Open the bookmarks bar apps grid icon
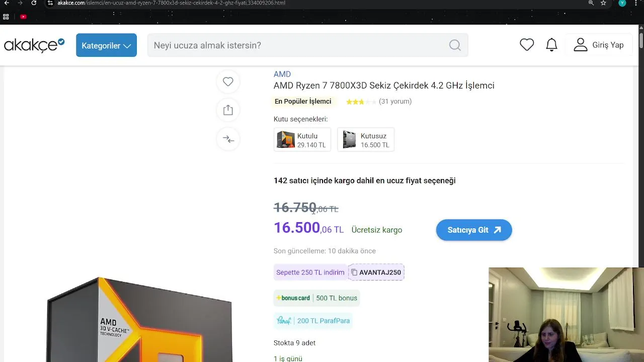 [6, 17]
